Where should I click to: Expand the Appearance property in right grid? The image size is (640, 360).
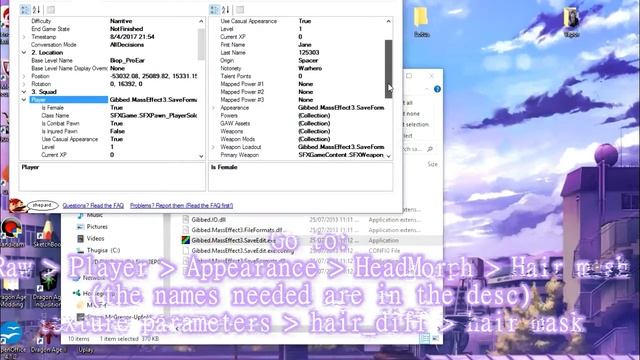[x=213, y=108]
